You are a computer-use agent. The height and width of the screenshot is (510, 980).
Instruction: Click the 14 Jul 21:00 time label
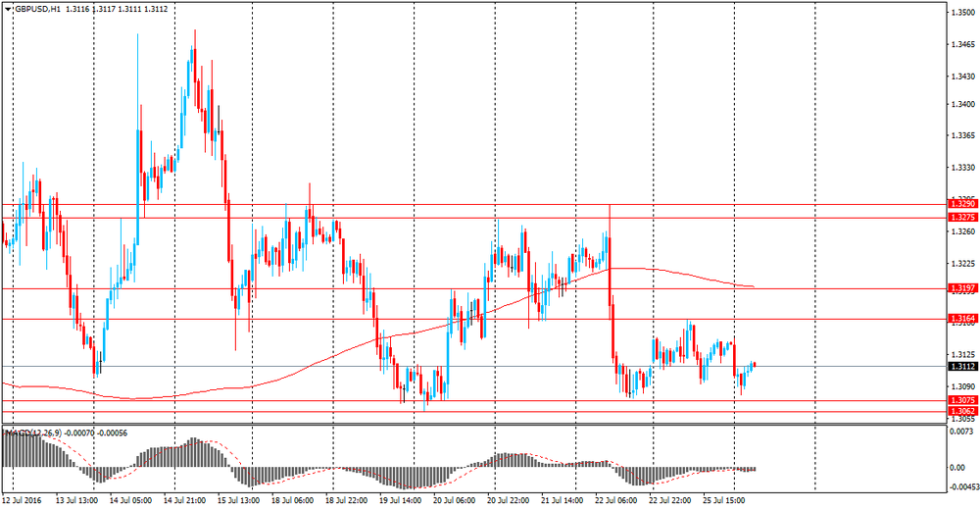[184, 500]
